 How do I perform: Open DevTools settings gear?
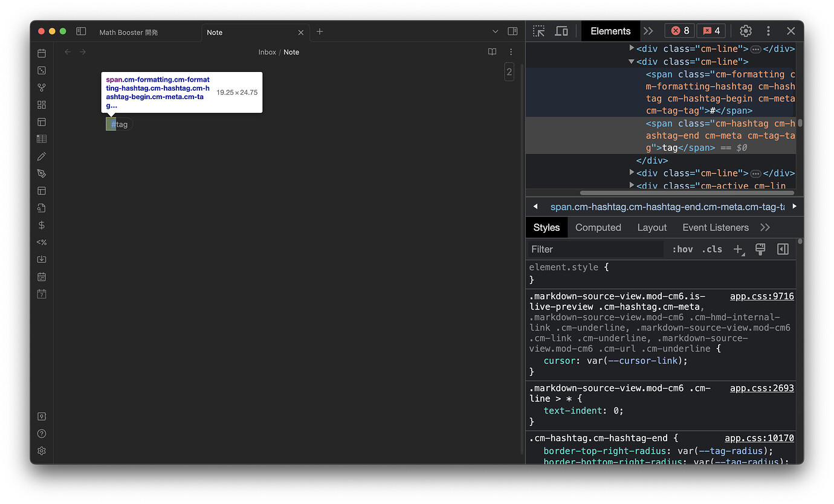[x=745, y=31]
